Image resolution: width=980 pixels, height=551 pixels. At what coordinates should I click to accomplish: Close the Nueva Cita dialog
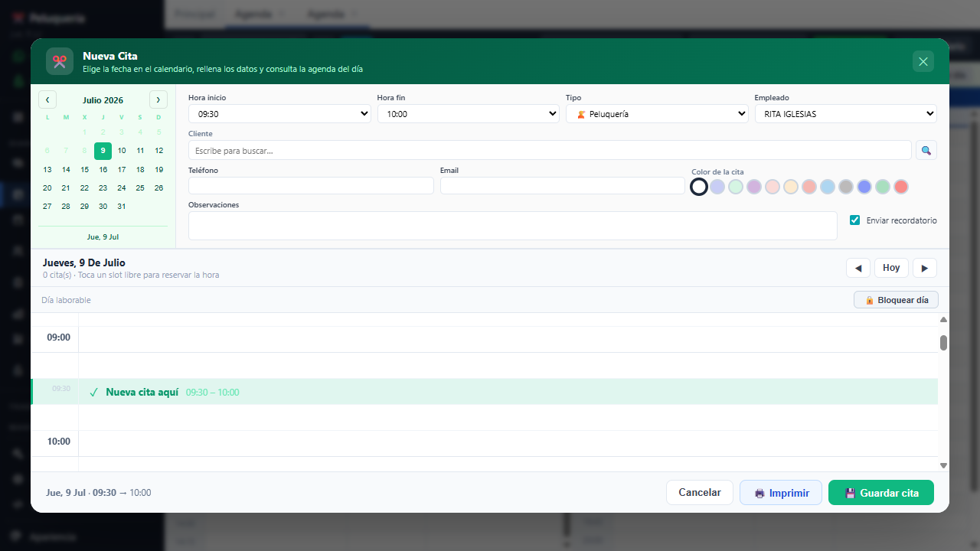click(923, 61)
